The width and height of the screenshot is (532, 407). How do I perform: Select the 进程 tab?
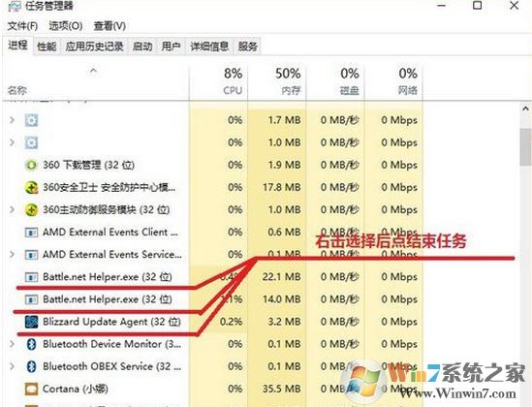tap(17, 46)
